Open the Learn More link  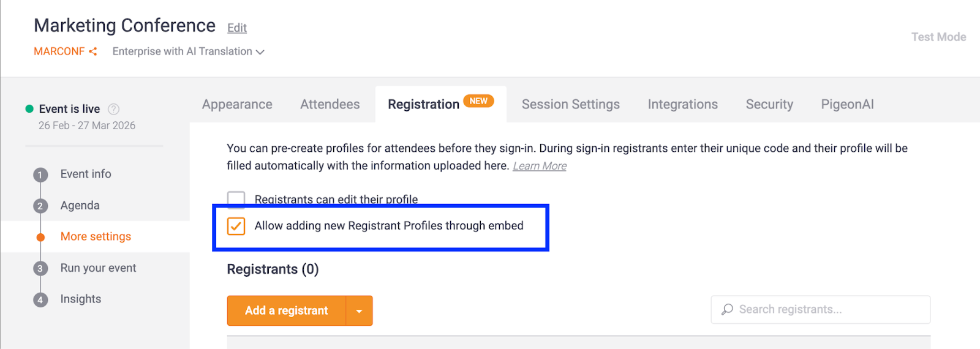pos(539,166)
